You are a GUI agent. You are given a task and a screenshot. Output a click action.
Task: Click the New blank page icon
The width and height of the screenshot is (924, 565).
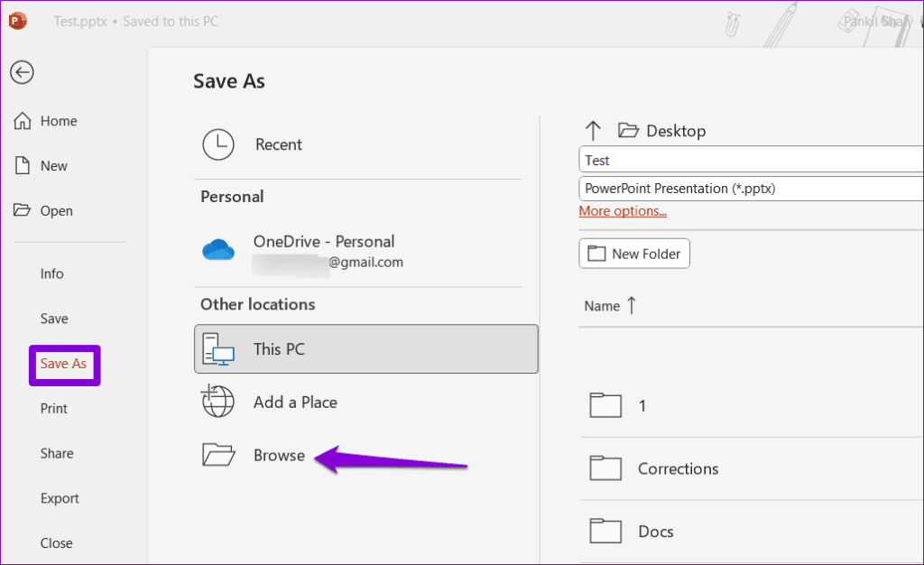(x=23, y=165)
